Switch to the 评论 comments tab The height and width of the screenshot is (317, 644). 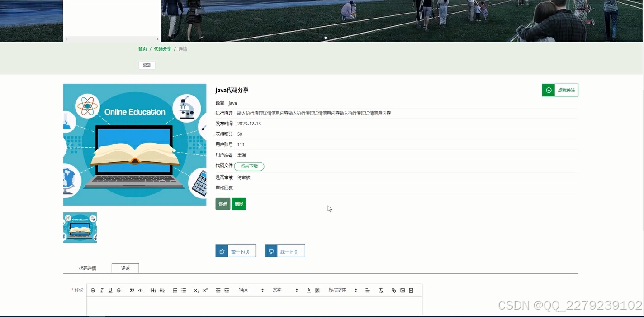point(125,268)
